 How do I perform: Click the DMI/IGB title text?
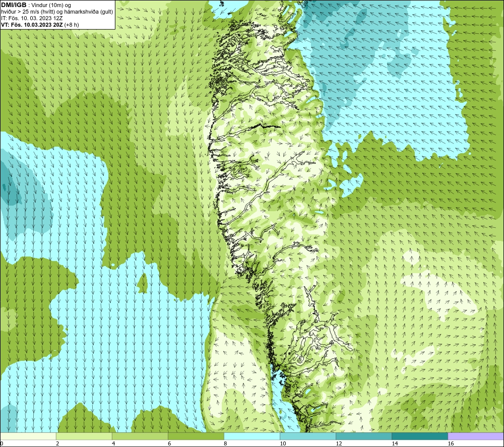(14, 5)
